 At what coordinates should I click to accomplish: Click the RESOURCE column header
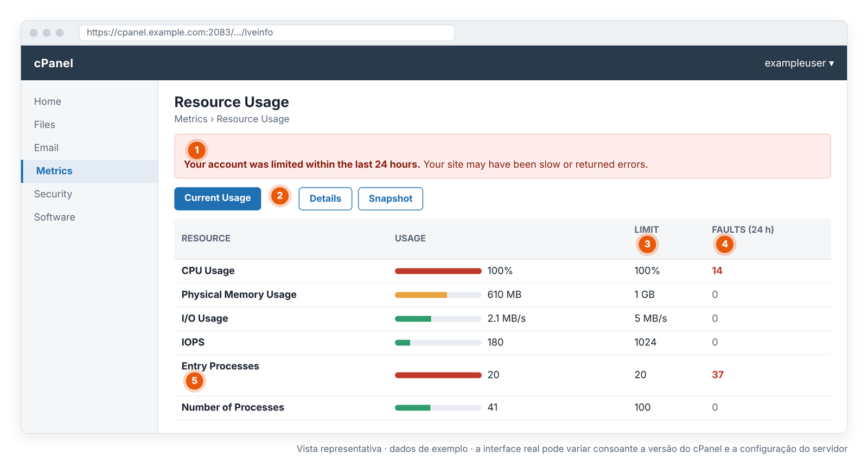click(x=206, y=239)
